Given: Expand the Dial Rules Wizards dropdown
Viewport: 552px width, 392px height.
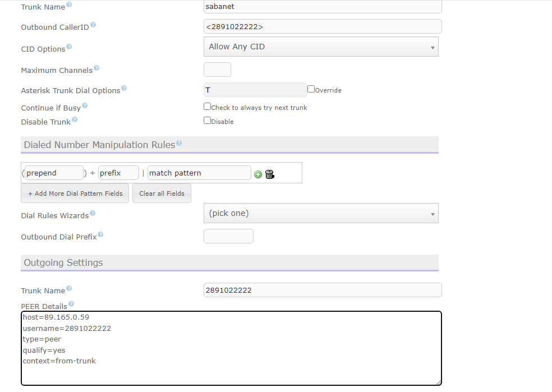Looking at the screenshot, I should tap(320, 214).
